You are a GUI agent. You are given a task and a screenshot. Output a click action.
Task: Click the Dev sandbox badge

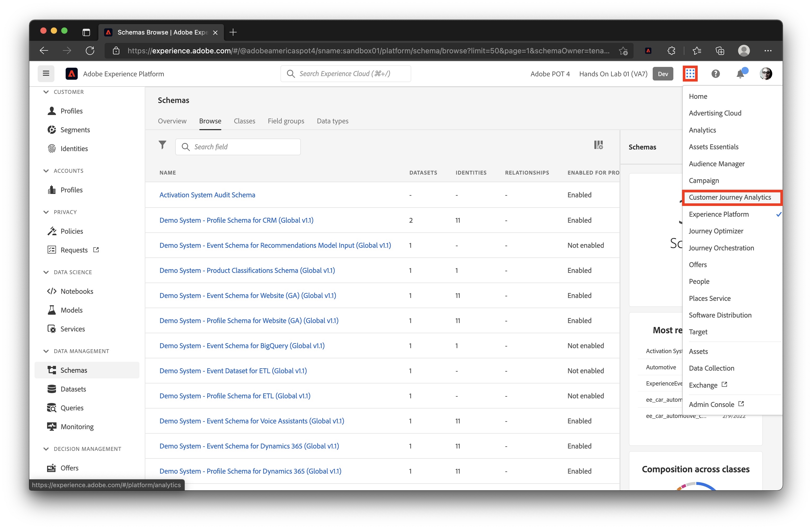[x=663, y=74]
